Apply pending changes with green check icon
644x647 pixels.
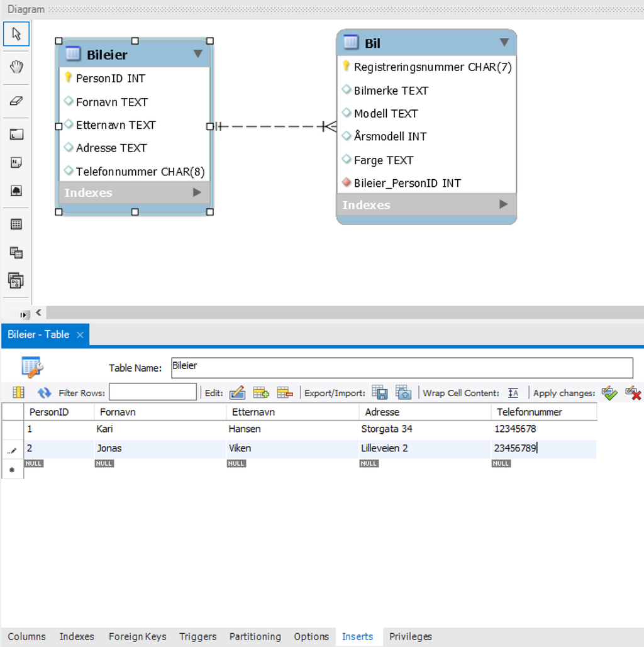(609, 393)
